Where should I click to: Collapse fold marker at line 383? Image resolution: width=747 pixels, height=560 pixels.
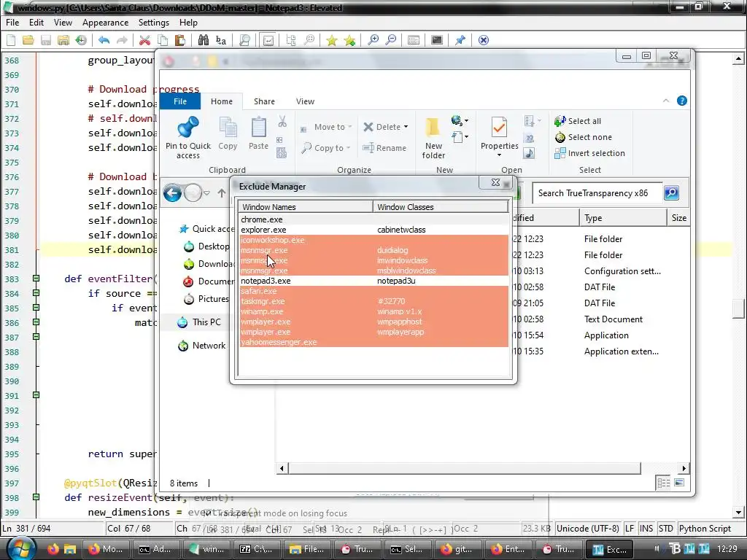click(x=36, y=279)
